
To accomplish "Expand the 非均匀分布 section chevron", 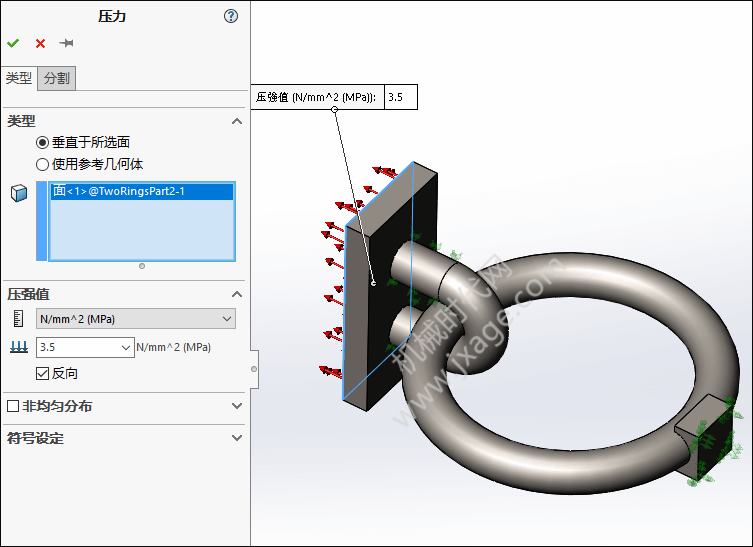I will [x=237, y=406].
